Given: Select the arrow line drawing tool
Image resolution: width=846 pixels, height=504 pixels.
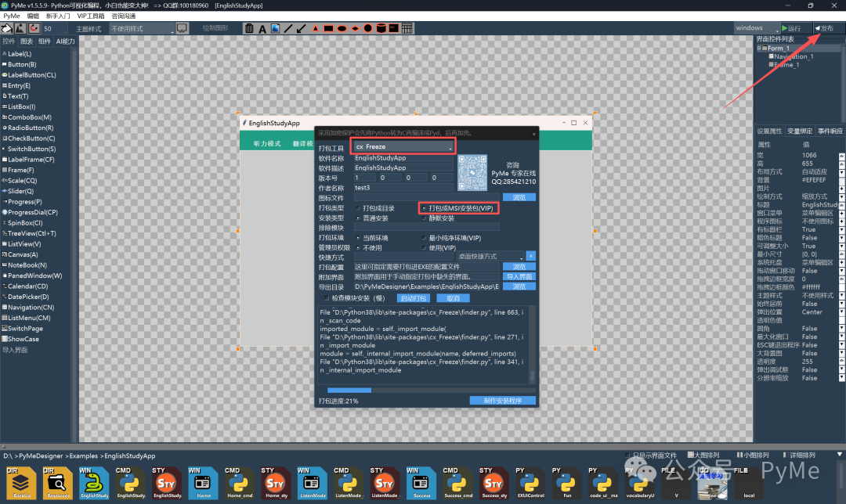Looking at the screenshot, I should [301, 29].
